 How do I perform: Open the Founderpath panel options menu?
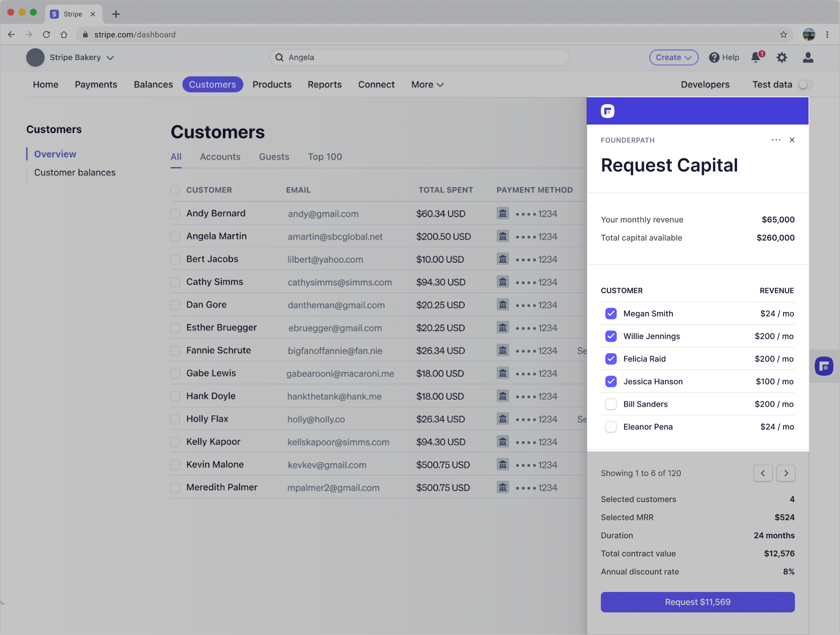pyautogui.click(x=776, y=140)
